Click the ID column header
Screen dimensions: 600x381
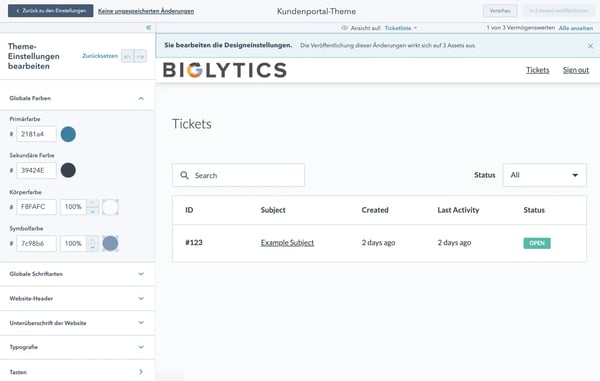189,210
